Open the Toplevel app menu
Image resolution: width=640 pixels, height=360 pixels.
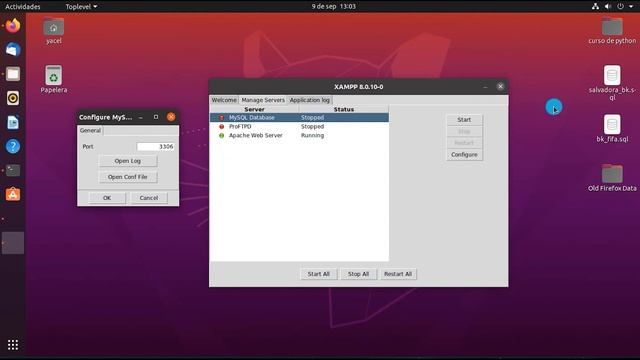click(81, 7)
